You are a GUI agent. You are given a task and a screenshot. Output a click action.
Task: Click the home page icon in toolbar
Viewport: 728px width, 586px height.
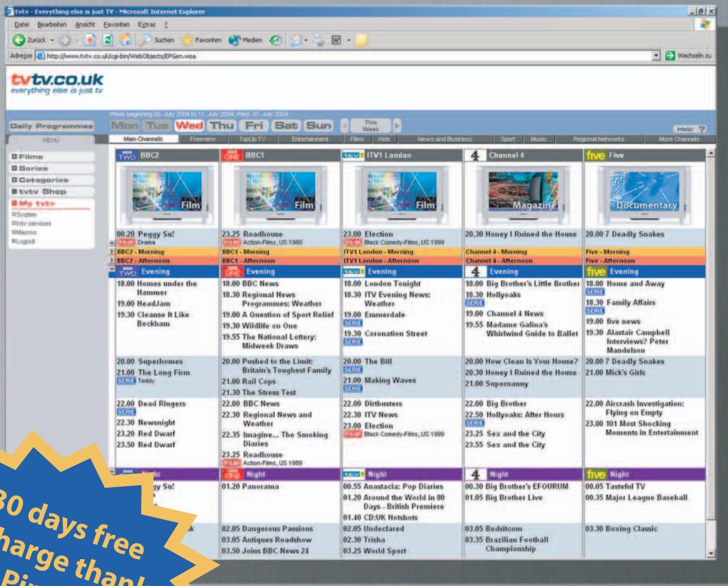(125, 40)
